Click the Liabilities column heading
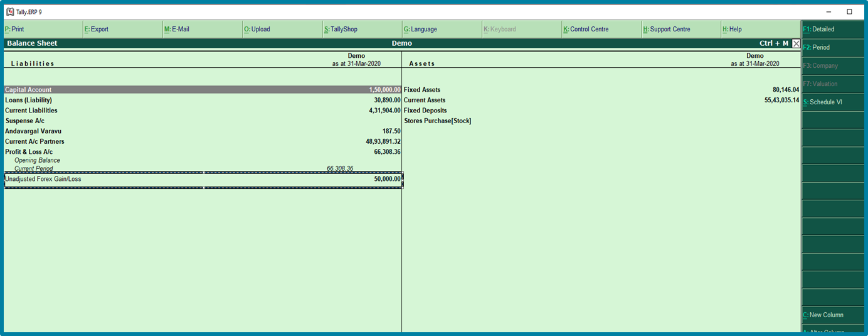This screenshot has height=336, width=868. (x=33, y=63)
